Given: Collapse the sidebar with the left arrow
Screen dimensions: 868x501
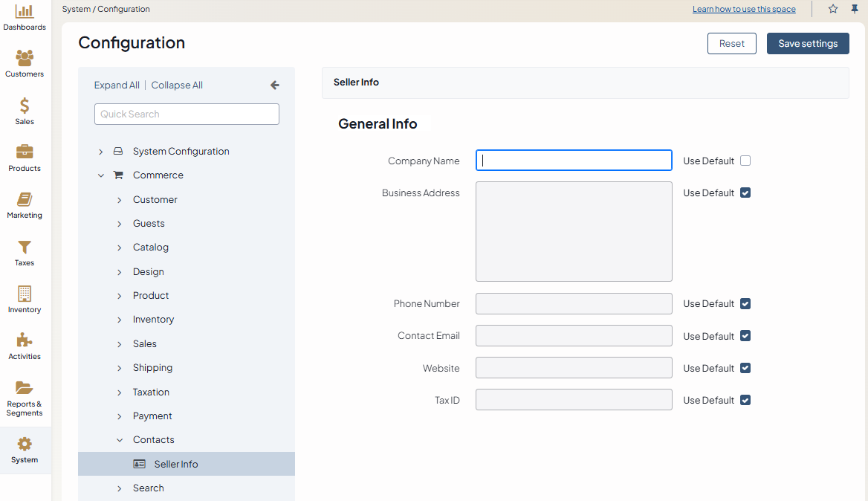Looking at the screenshot, I should click(274, 85).
